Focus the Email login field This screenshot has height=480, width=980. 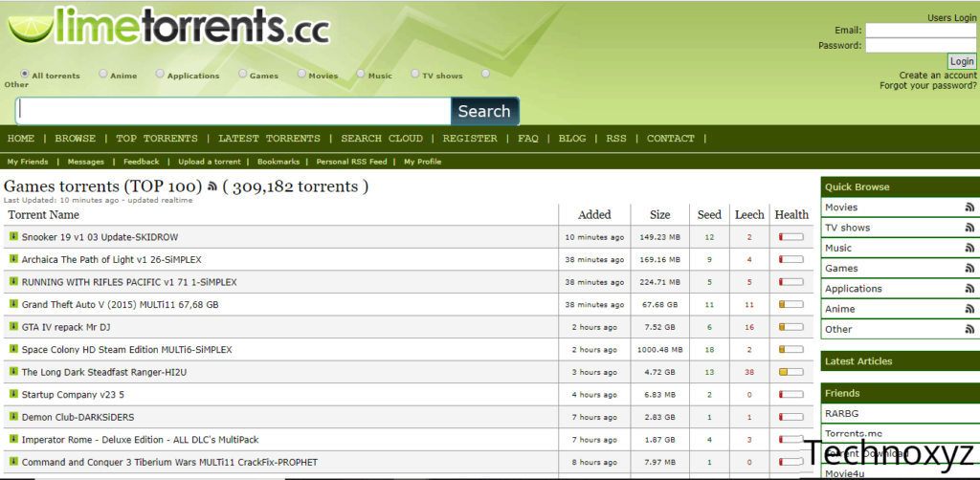pos(921,30)
